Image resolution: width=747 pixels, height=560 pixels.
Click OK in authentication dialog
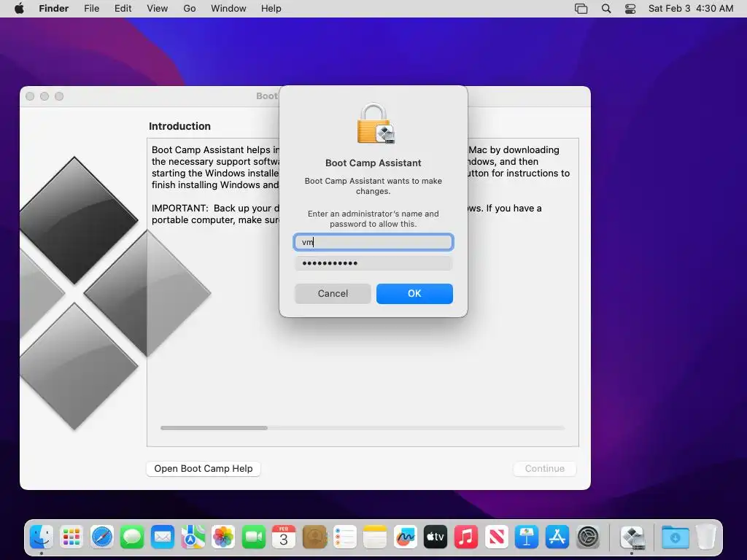414,294
